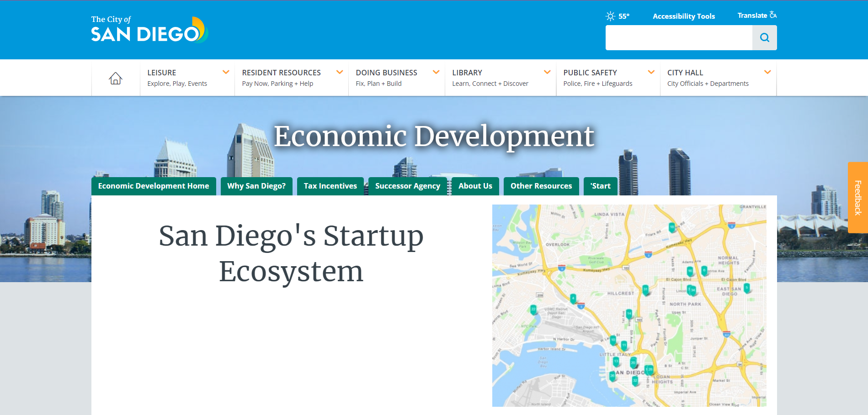Expand the Resident Resources dropdown arrow
868x415 pixels.
point(340,72)
